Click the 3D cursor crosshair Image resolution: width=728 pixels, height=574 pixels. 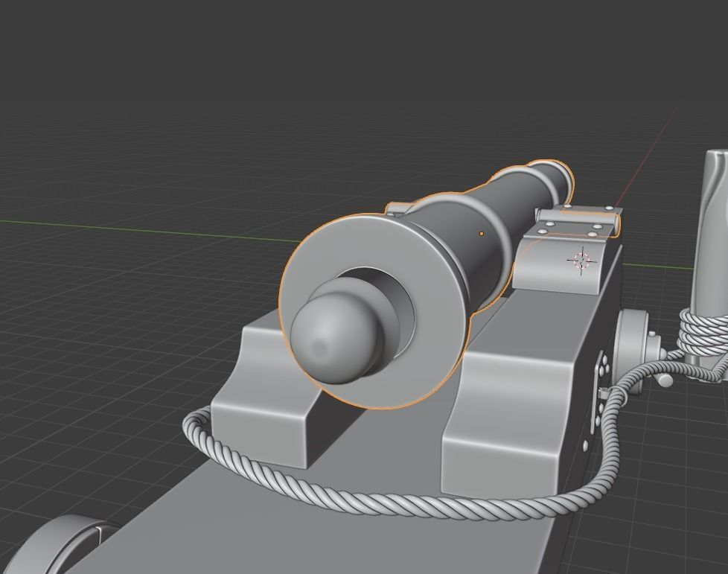[x=581, y=261]
